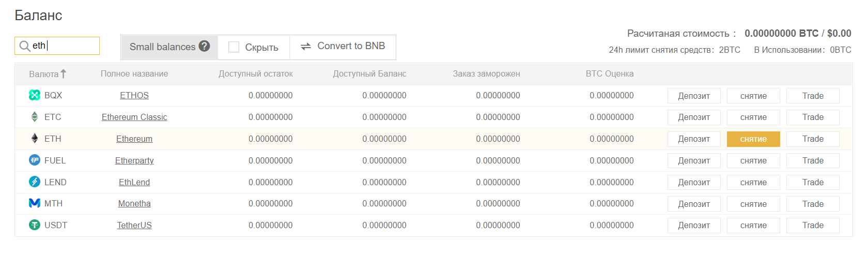This screenshot has width=868, height=269.
Task: Click Trade for ETC
Action: pos(813,117)
